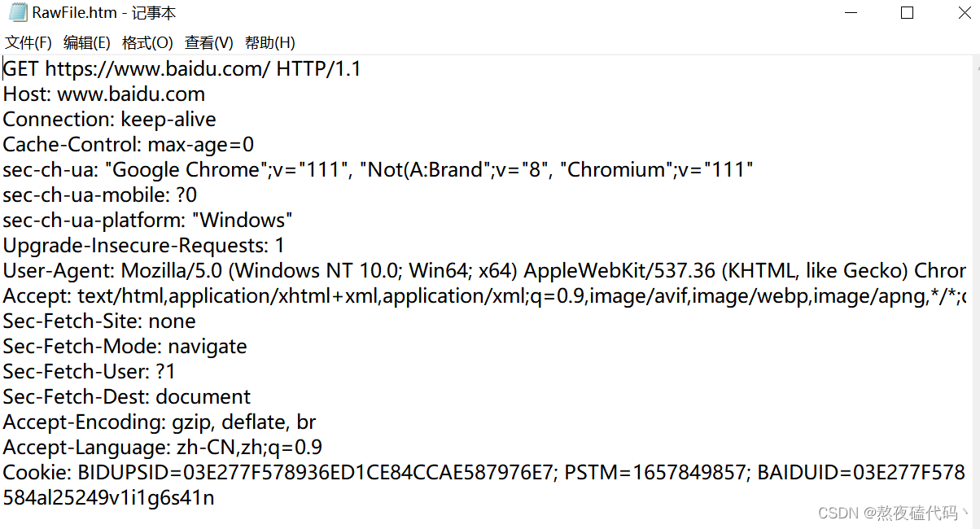
Task: Click the Sec-Fetch-Mode: navigate line
Action: tap(125, 347)
